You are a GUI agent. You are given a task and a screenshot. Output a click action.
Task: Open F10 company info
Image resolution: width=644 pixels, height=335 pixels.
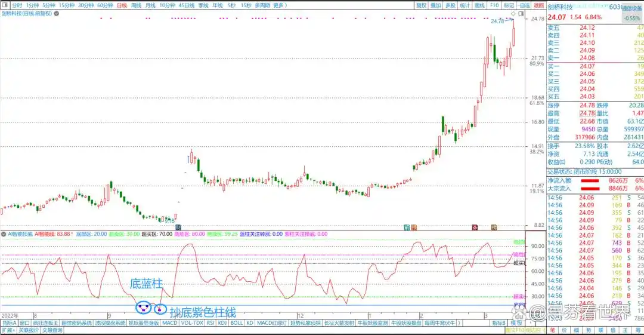pos(494,5)
